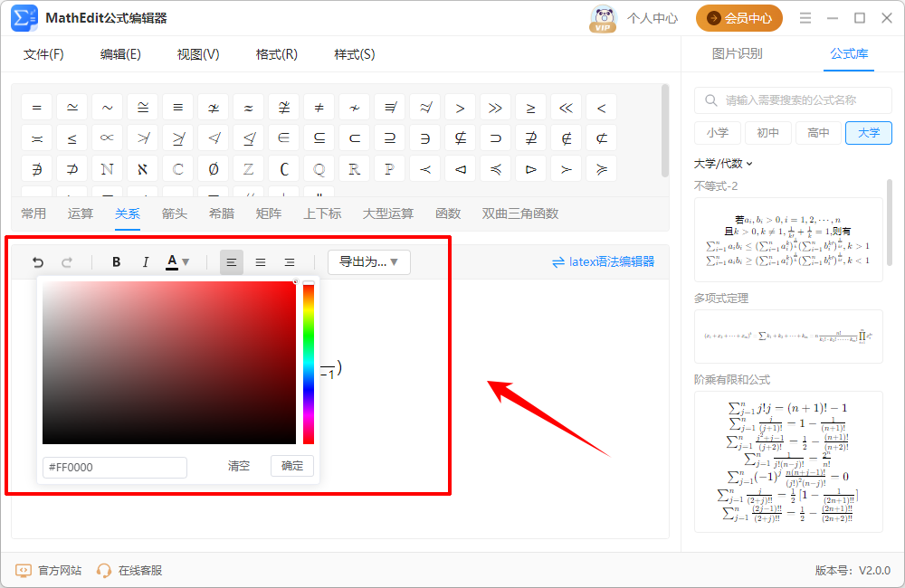Open the latex语法编辑器 link
Screen dimensions: 905x588
603,262
